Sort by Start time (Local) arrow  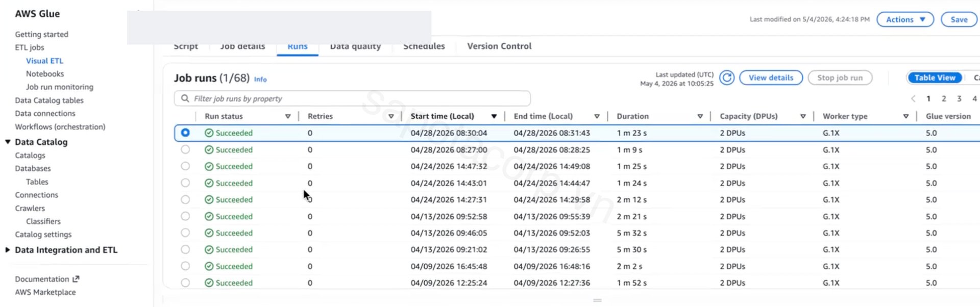pos(494,116)
